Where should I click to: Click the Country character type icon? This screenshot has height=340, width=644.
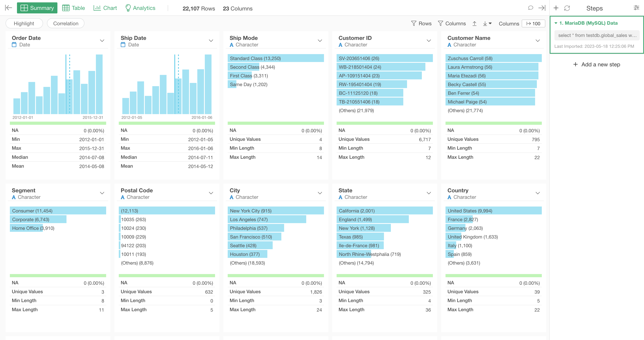point(449,197)
